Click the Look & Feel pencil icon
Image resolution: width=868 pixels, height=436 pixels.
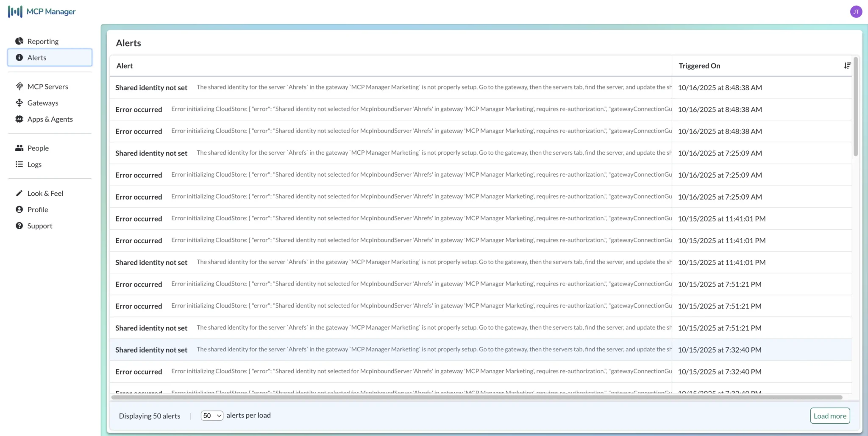click(19, 193)
